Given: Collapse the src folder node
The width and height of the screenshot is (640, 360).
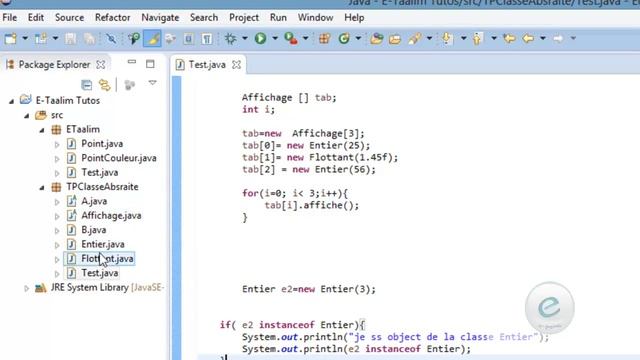Looking at the screenshot, I should pyautogui.click(x=27, y=116).
